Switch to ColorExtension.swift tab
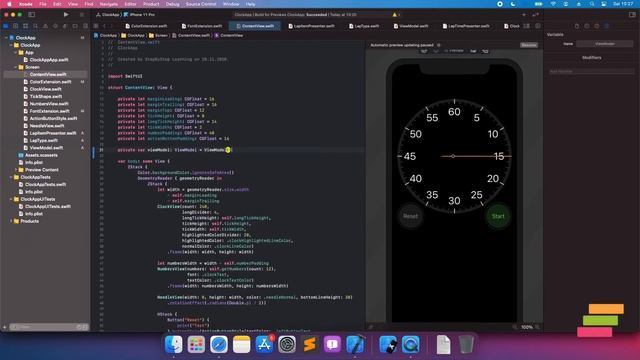This screenshot has height=360, width=640. pos(146,26)
